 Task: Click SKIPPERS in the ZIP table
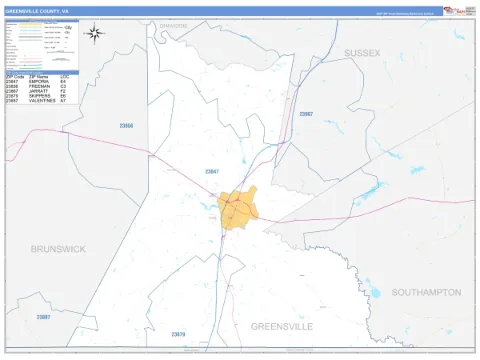[39, 95]
